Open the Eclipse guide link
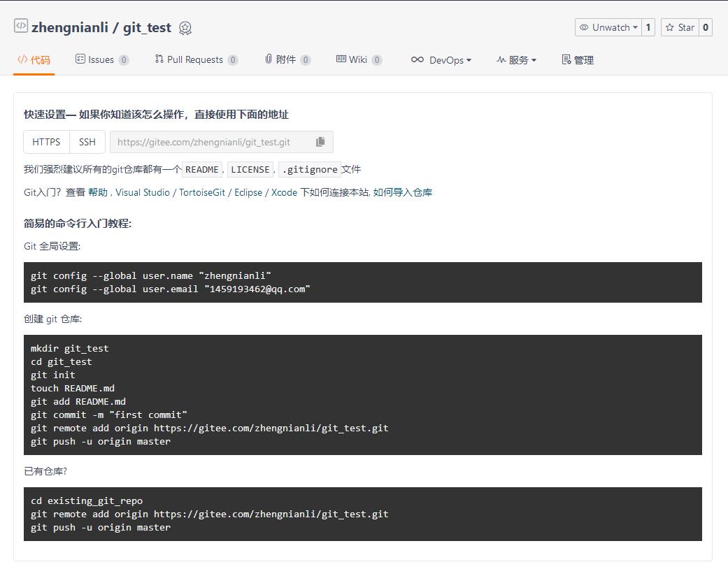 [248, 192]
